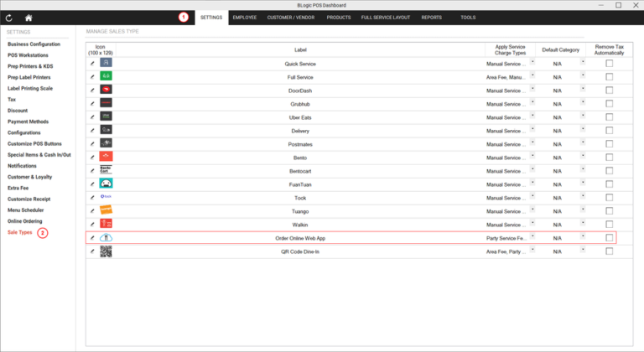The width and height of the screenshot is (644, 352).
Task: Toggle Remove Tax for QR Code Dine-In
Action: point(609,251)
